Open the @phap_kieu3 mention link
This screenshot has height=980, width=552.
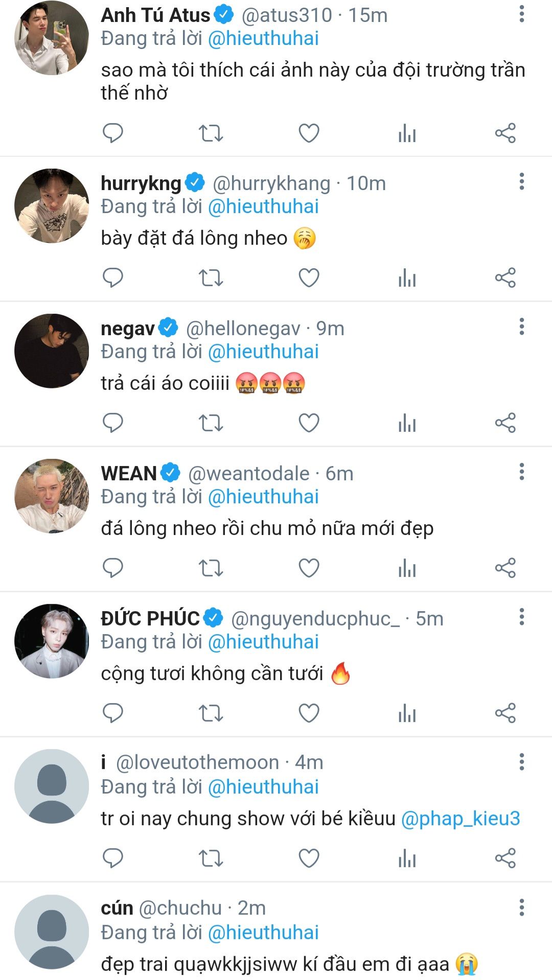click(461, 819)
